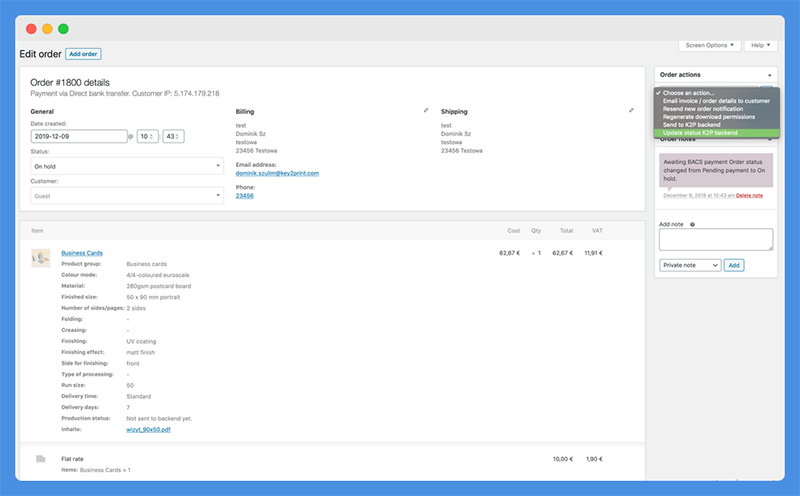Select Email invoice / order details to customer
The width and height of the screenshot is (800, 496).
point(717,101)
